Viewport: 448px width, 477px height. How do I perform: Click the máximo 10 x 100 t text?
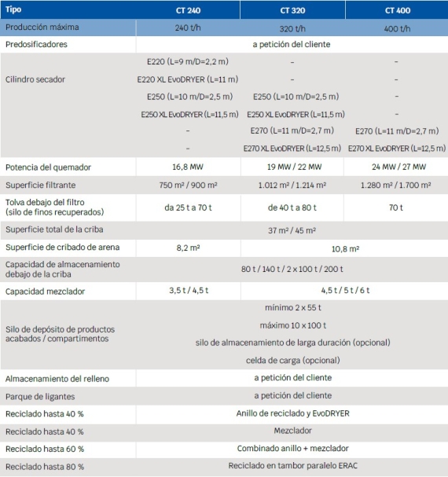[x=293, y=325]
